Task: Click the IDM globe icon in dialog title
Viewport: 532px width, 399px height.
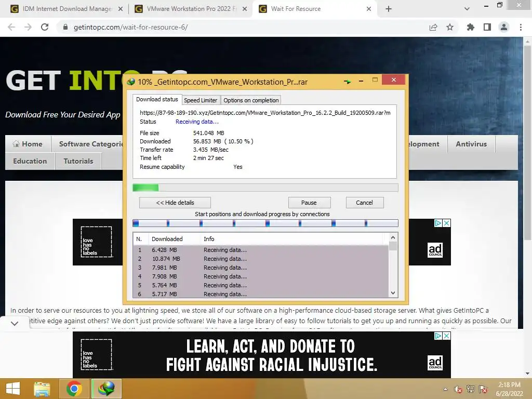Action: [x=131, y=82]
